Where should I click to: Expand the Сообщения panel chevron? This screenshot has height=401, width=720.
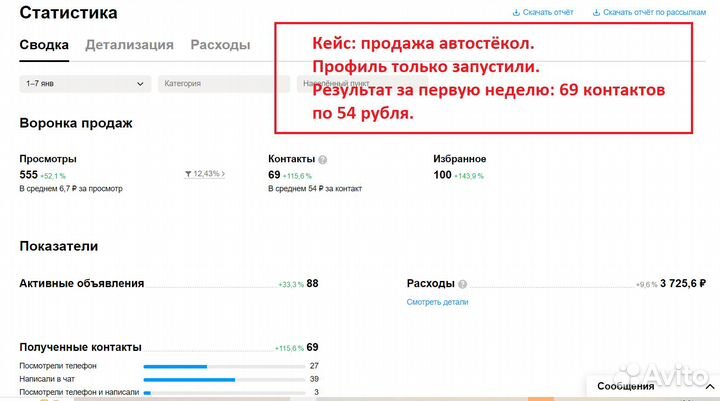(x=710, y=387)
